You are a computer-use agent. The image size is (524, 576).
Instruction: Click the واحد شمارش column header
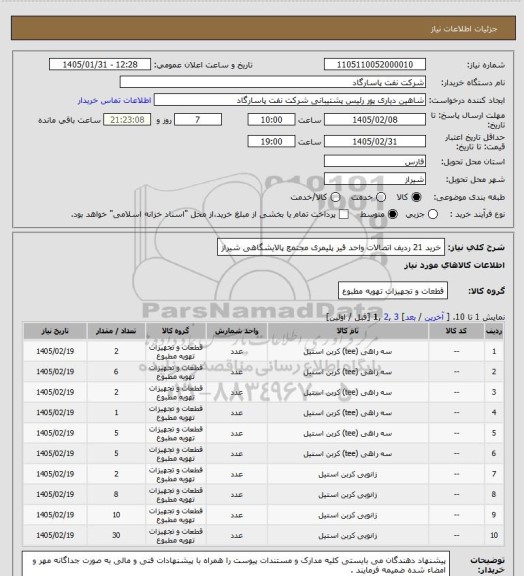click(237, 331)
